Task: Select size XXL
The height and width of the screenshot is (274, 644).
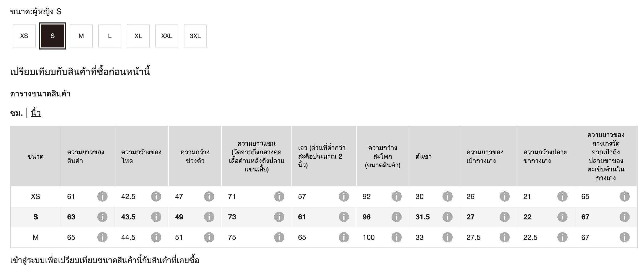Action: click(x=167, y=36)
